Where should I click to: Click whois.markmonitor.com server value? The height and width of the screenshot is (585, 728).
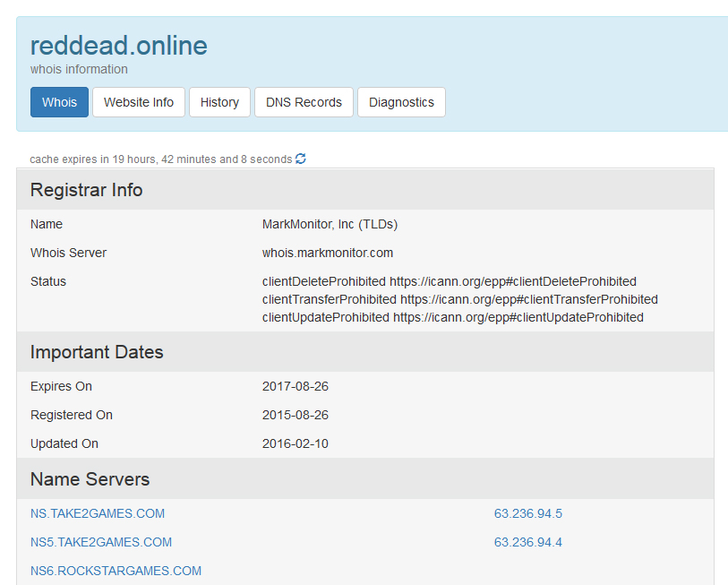[x=328, y=253]
